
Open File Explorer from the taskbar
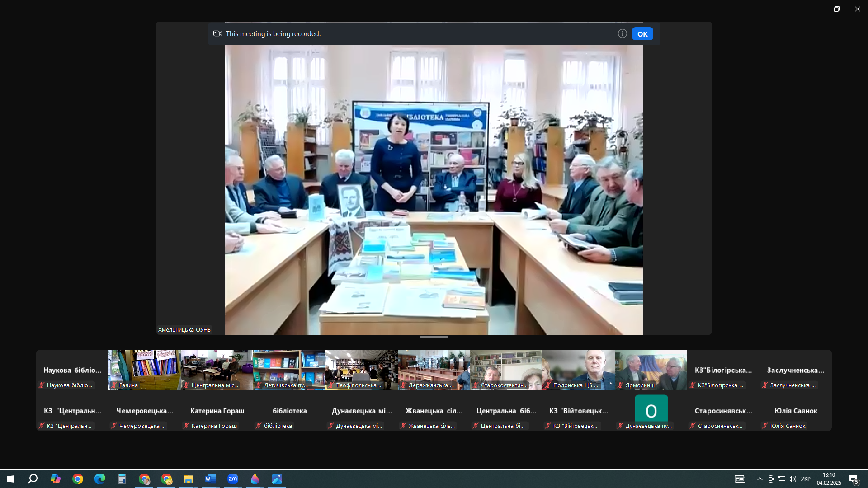click(x=188, y=479)
